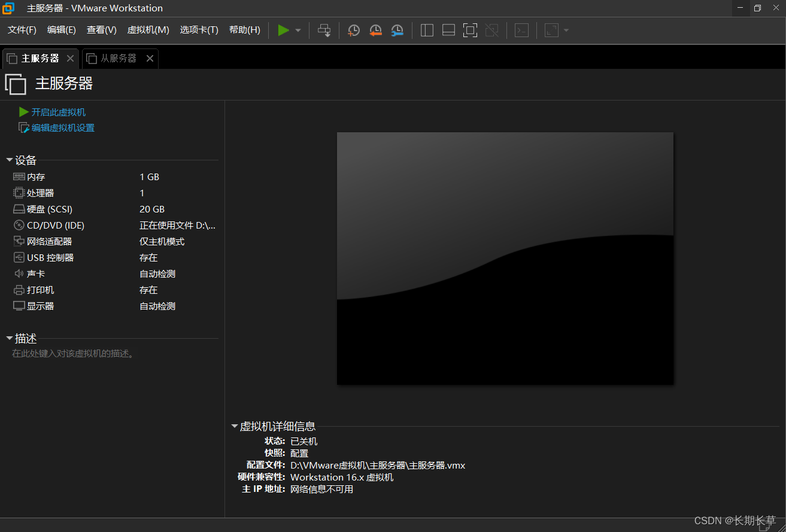The height and width of the screenshot is (532, 786).
Task: Revert to snapshot toolbar icon
Action: point(375,30)
